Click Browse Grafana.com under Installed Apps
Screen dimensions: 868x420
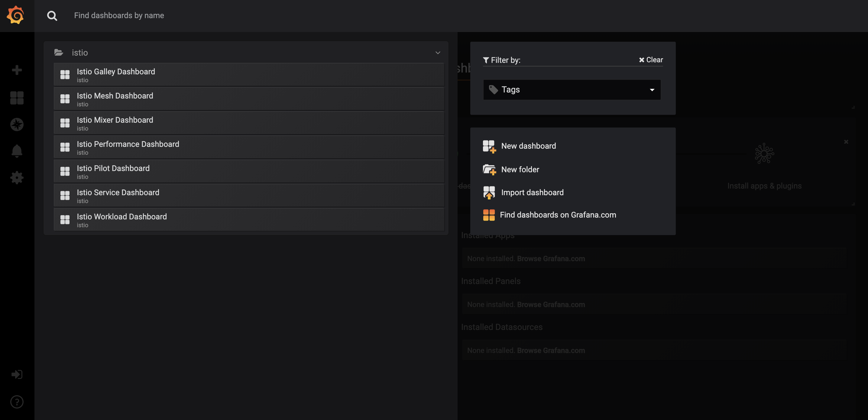[551, 259]
